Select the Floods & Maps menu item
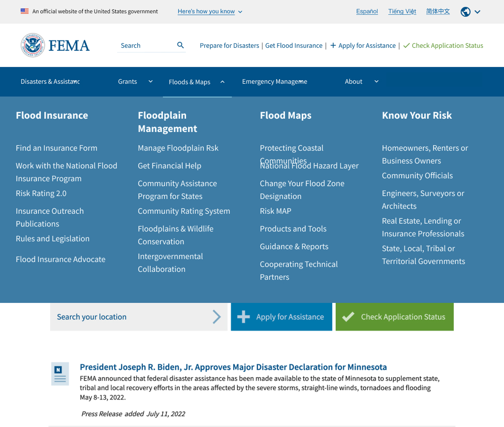Image resolution: width=504 pixels, height=427 pixels. pyautogui.click(x=189, y=82)
